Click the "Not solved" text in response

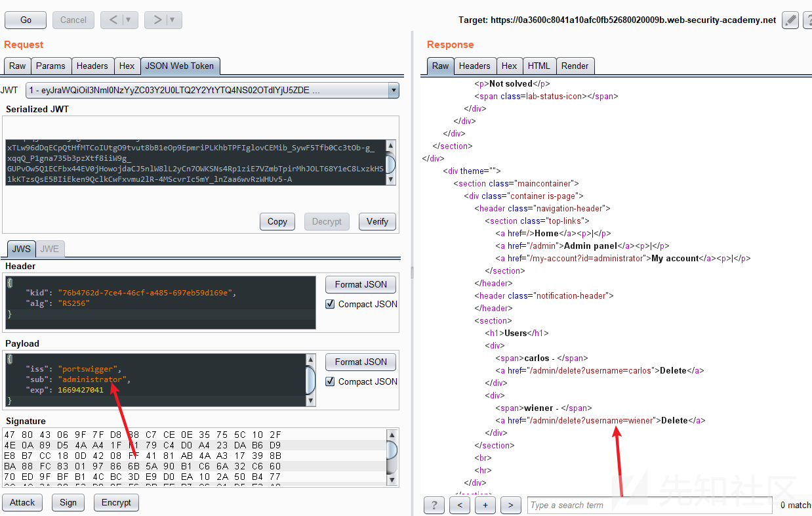(510, 83)
